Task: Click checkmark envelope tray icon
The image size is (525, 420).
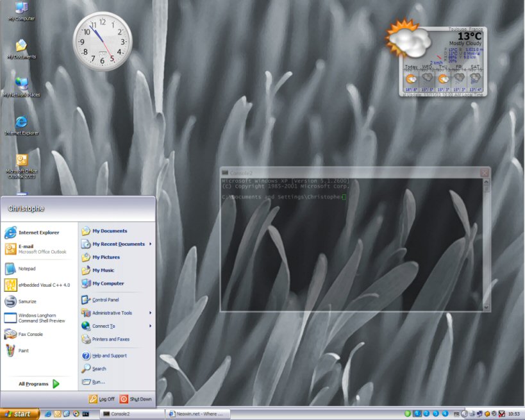Action: point(502,414)
